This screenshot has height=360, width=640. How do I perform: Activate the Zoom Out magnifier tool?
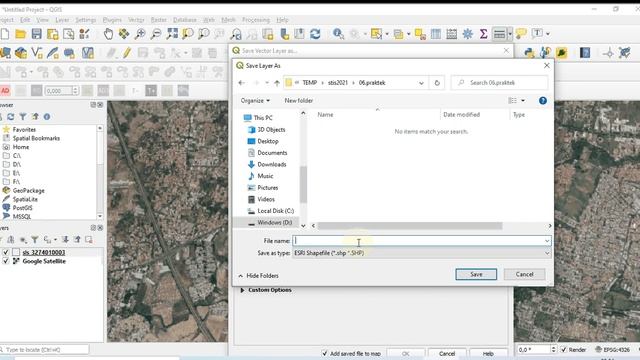tap(156, 34)
